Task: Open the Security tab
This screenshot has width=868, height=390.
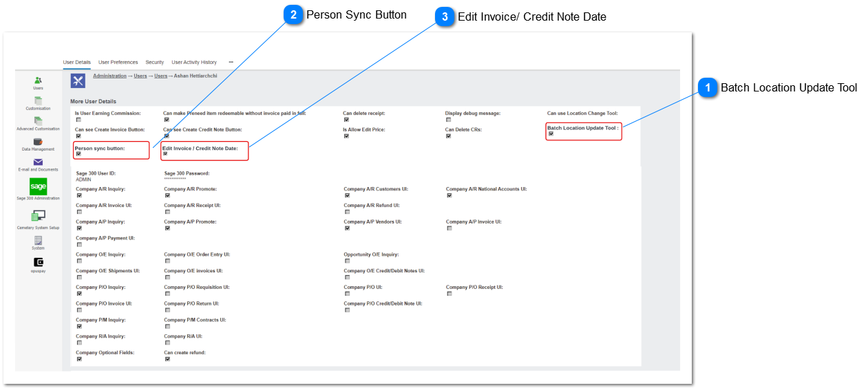Action: pyautogui.click(x=155, y=62)
